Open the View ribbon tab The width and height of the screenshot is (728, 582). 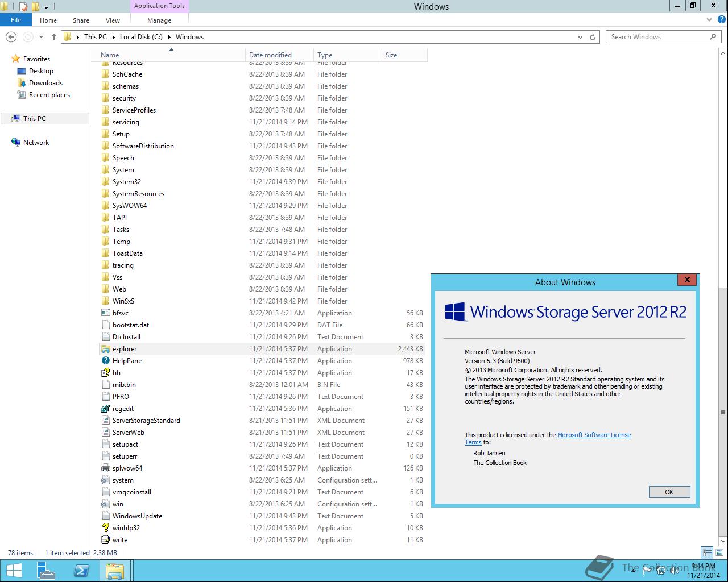[113, 20]
